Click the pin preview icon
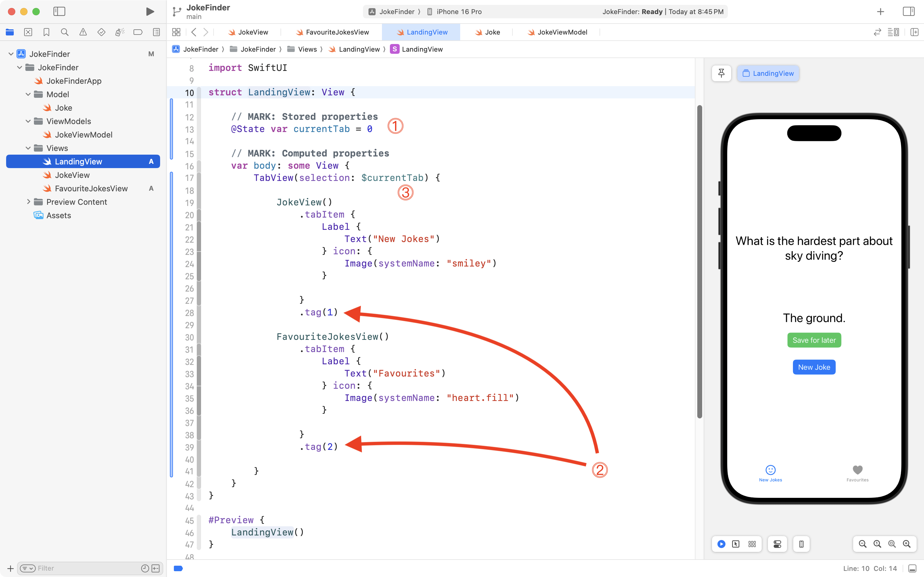 coord(721,73)
